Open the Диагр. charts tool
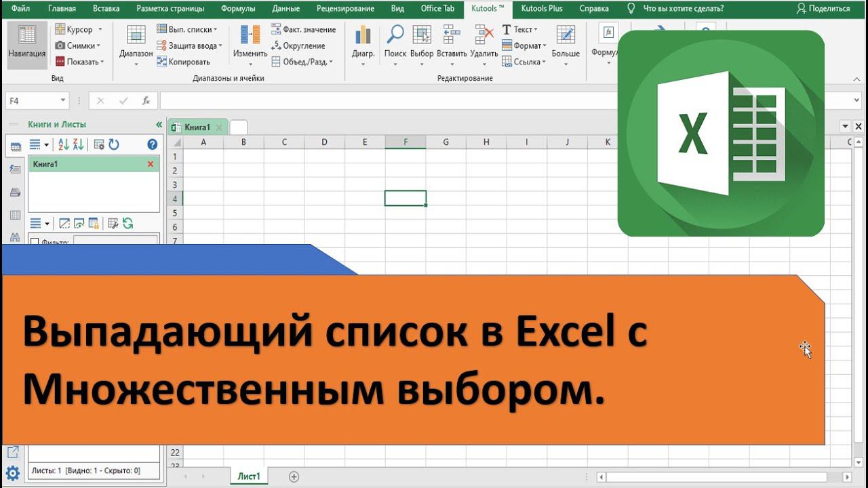Viewport: 868px width, 488px height. [363, 45]
